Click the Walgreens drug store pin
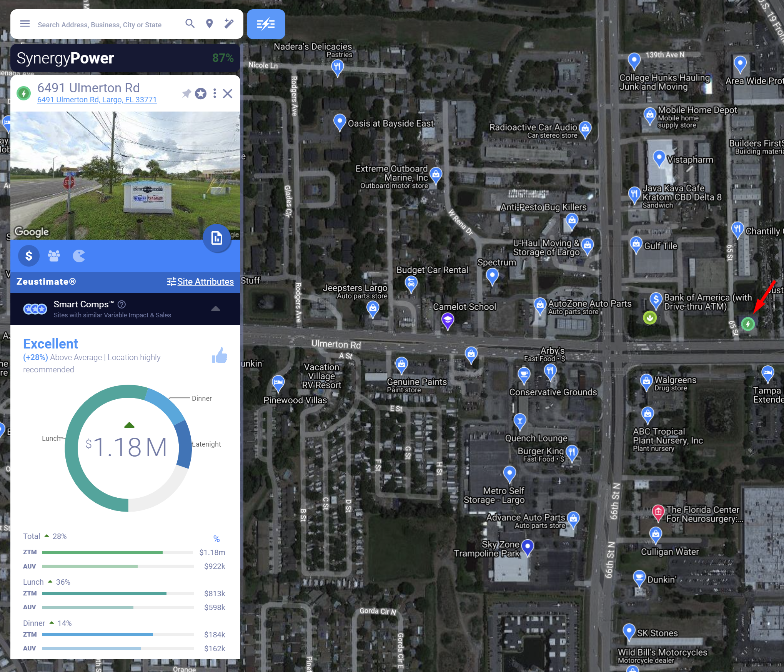This screenshot has width=784, height=672. (x=646, y=382)
